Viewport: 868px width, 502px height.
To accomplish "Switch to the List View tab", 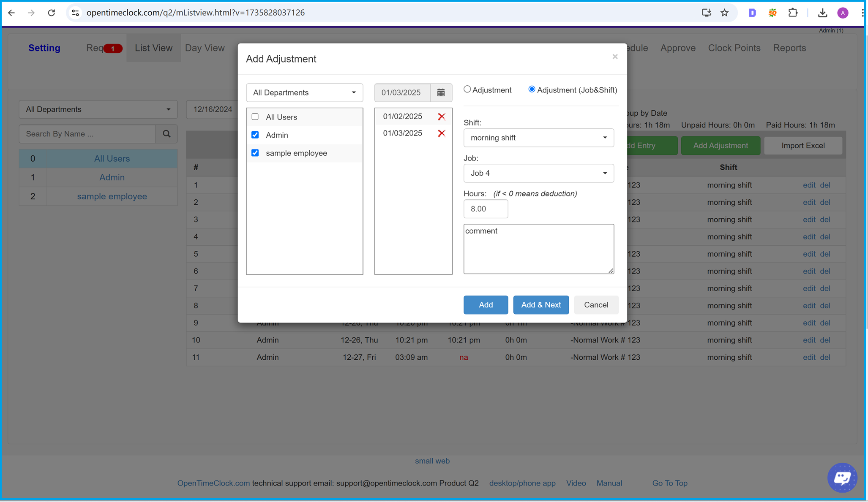I will (x=153, y=48).
